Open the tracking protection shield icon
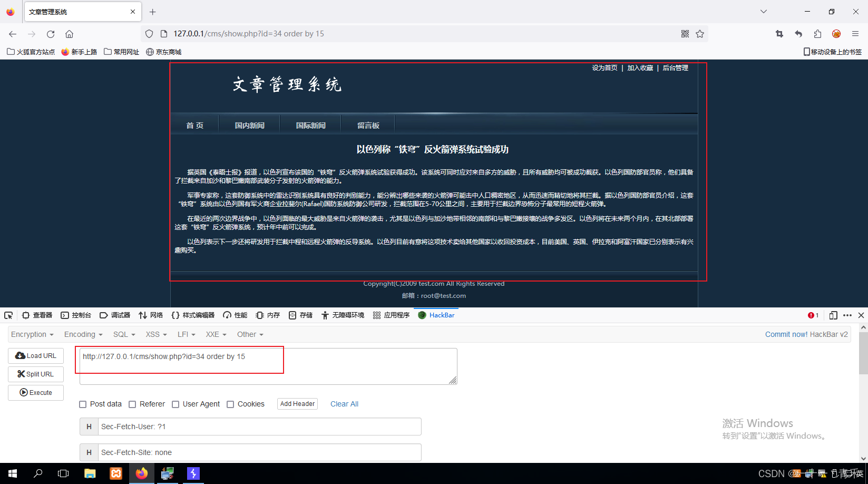The width and height of the screenshot is (868, 484). tap(149, 34)
